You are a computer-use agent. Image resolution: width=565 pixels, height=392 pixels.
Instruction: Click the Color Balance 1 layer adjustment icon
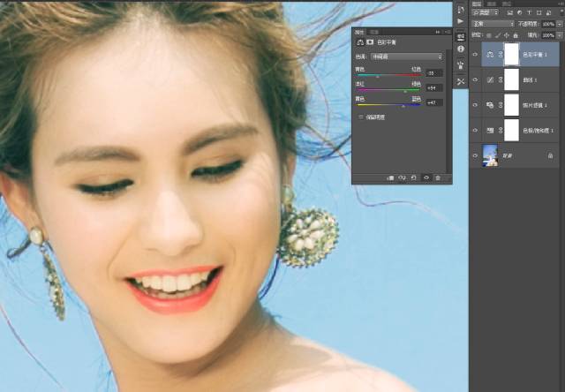tap(490, 55)
